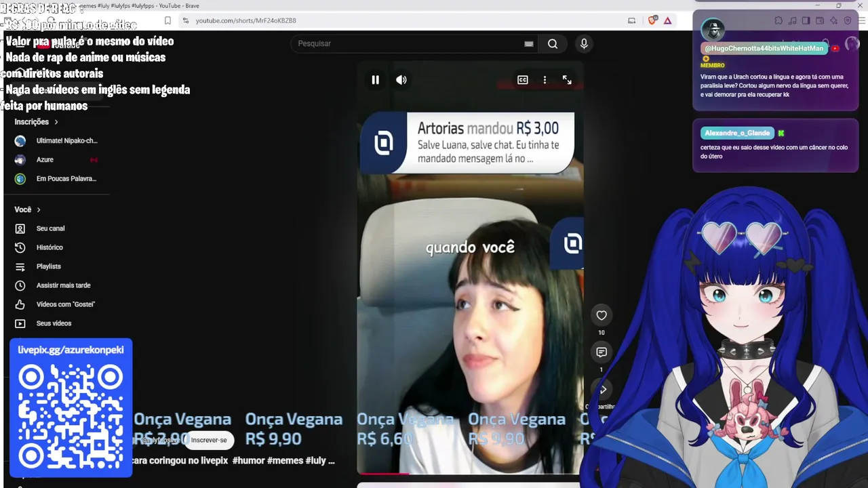Mute the Short's volume
This screenshot has width=868, height=488.
[401, 80]
